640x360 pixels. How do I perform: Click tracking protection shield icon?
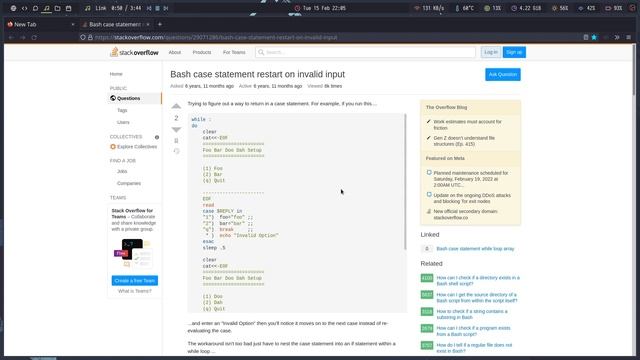(x=83, y=37)
